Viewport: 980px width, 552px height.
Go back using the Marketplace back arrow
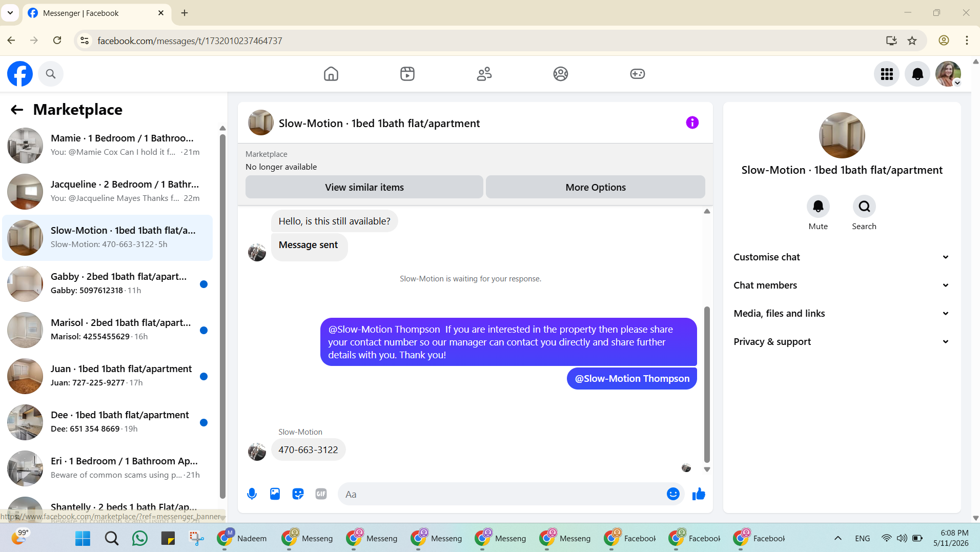tap(17, 110)
